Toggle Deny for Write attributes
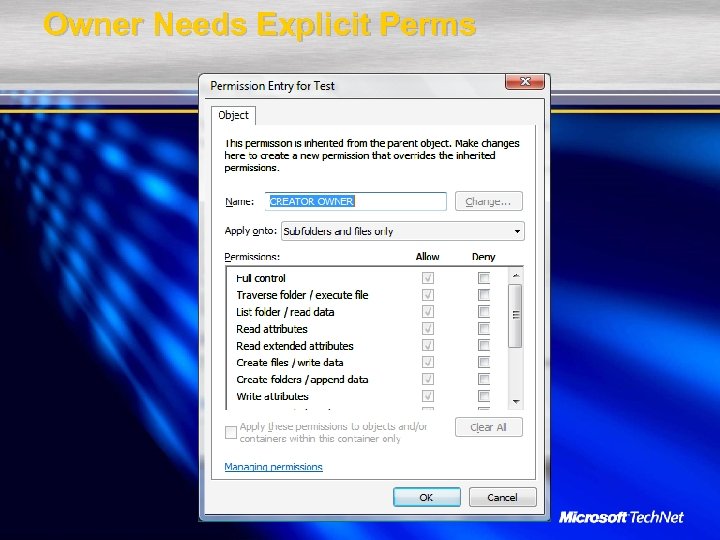Viewport: 720px width, 540px height. pos(484,396)
